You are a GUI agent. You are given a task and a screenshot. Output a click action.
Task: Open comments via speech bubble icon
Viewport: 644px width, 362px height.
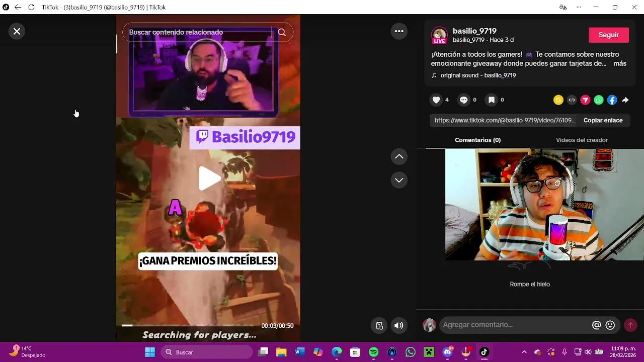(x=464, y=100)
